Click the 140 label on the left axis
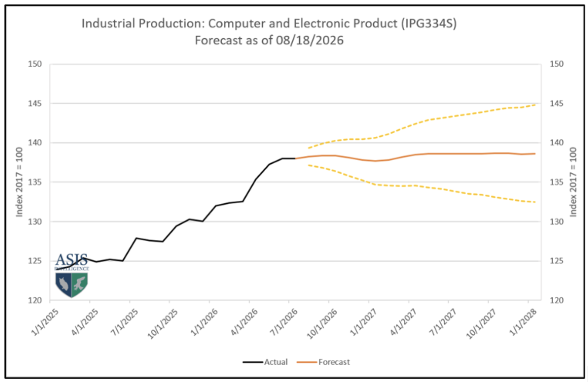Image resolution: width=588 pixels, height=382 pixels. click(x=36, y=143)
